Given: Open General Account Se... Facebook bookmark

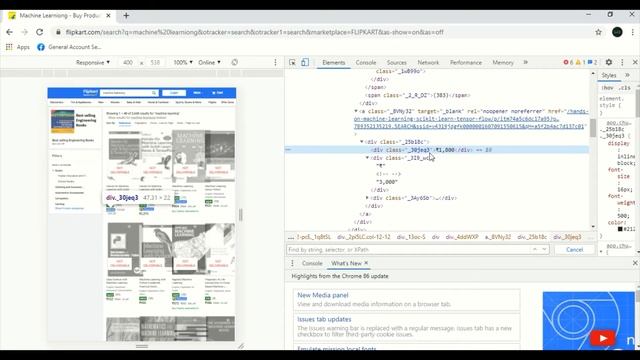Looking at the screenshot, I should [69, 47].
